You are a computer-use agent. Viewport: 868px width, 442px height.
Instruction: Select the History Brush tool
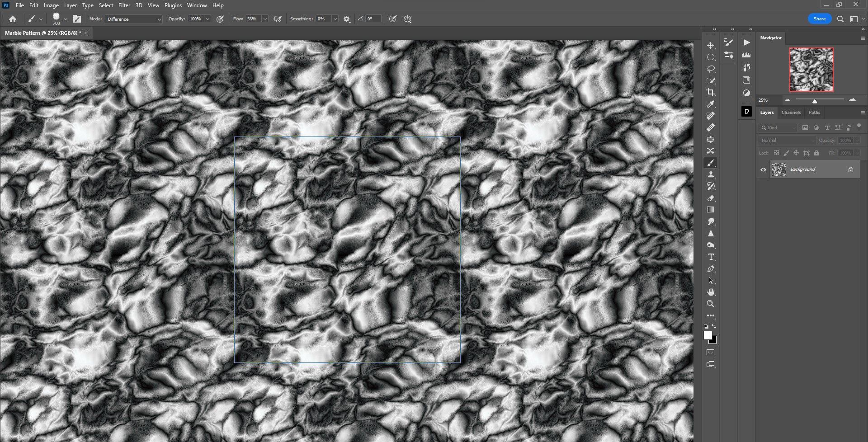(711, 186)
